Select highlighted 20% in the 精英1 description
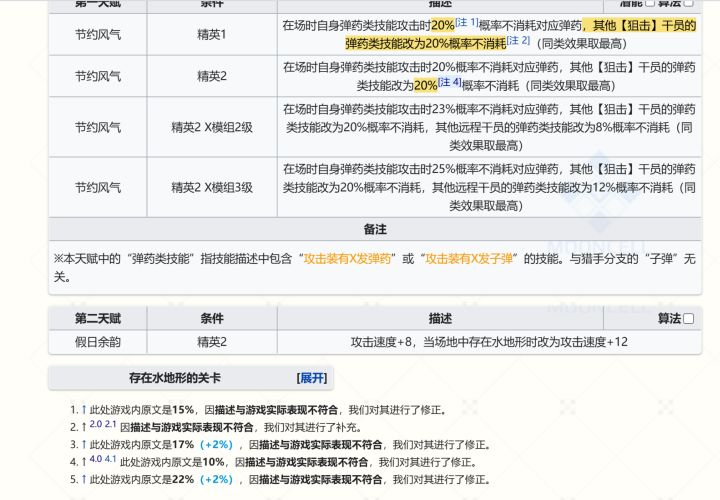This screenshot has height=500, width=720. (443, 26)
